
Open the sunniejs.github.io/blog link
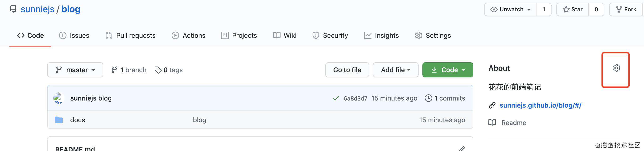pyautogui.click(x=541, y=105)
